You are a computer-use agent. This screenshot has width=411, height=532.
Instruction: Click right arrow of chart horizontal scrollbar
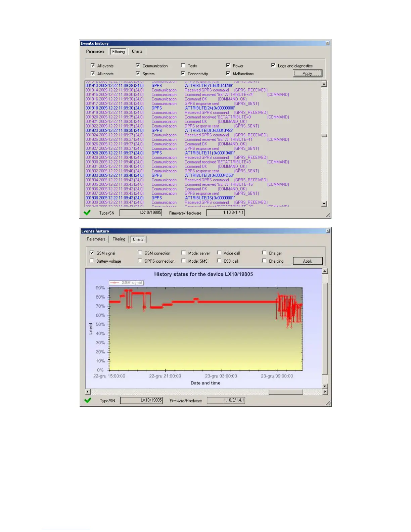tap(325, 392)
